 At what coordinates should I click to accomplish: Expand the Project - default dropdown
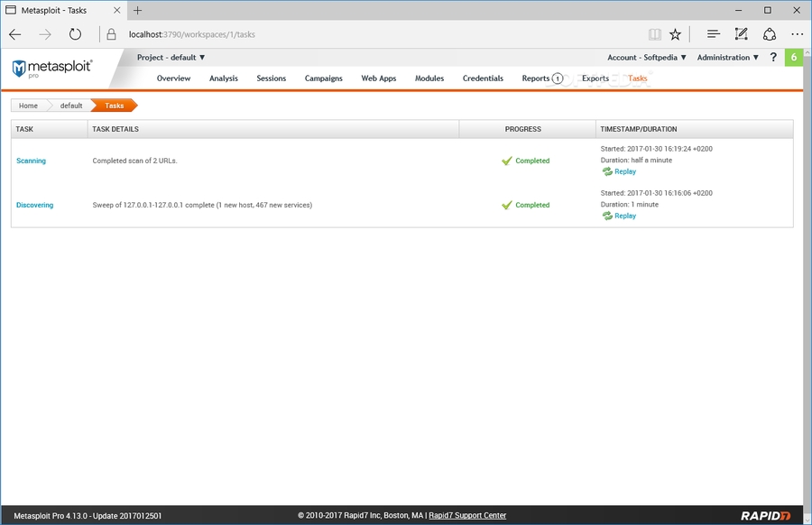(171, 58)
